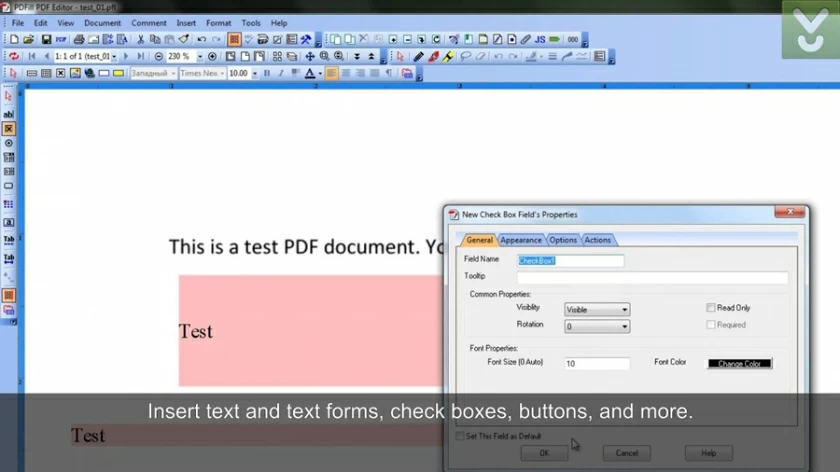The height and width of the screenshot is (472, 840).
Task: Click the Cancel button in properties dialog
Action: coord(626,453)
